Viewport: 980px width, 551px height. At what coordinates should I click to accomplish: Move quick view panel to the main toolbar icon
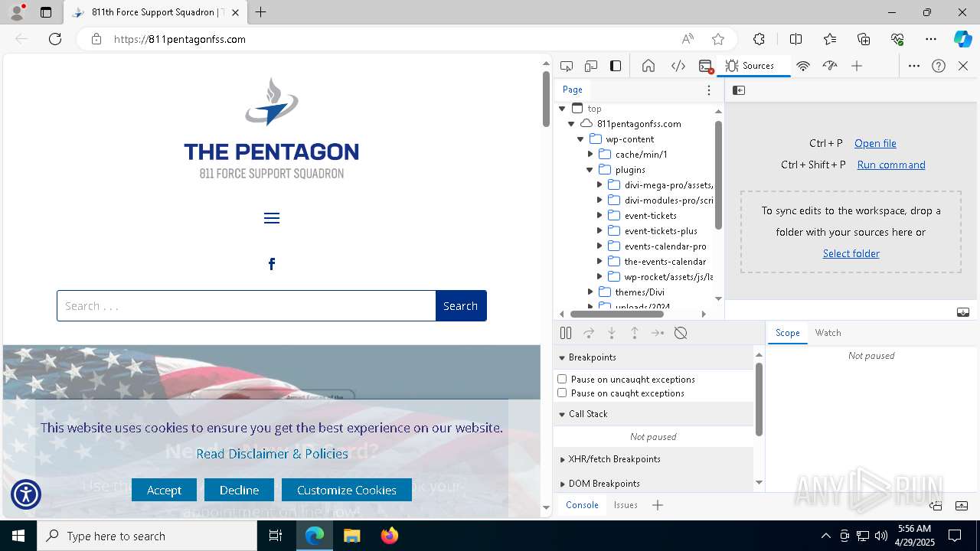(936, 505)
